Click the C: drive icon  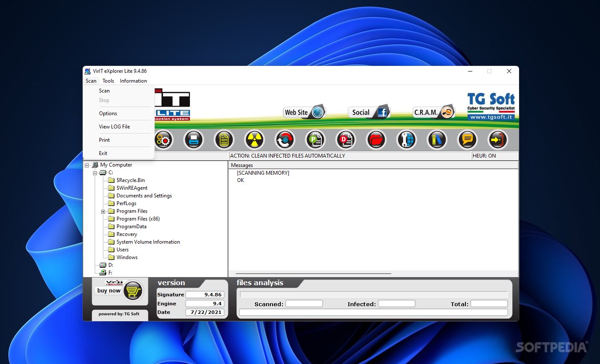103,173
